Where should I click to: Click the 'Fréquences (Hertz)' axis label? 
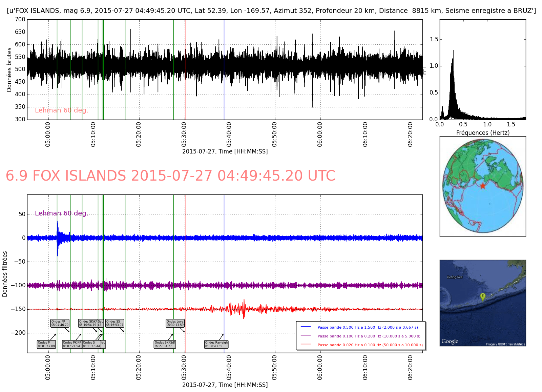pyautogui.click(x=483, y=133)
